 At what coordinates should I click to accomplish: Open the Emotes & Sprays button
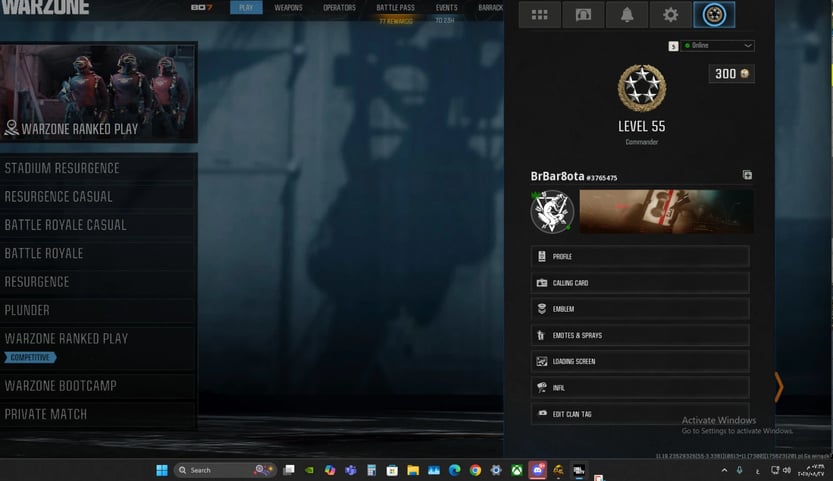pos(640,335)
